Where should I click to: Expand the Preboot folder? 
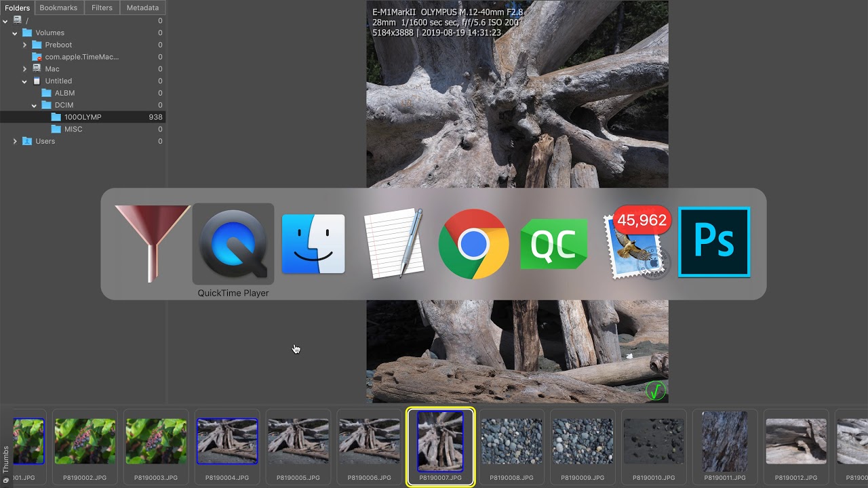(x=24, y=45)
